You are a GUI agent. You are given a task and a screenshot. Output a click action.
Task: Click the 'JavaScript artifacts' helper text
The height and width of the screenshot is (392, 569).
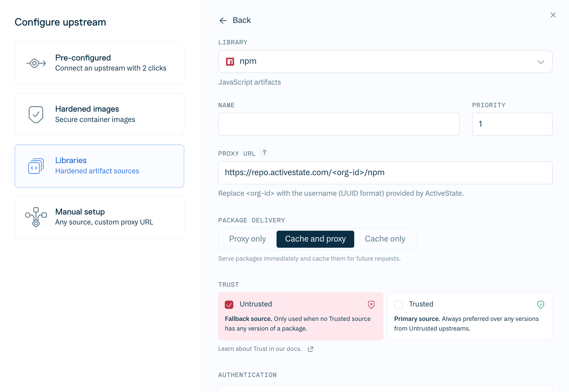249,82
